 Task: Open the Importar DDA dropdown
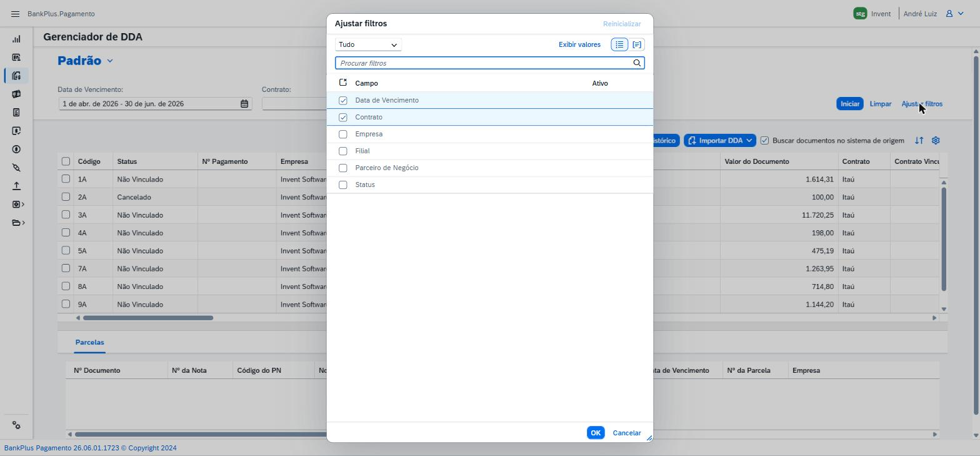tap(720, 141)
